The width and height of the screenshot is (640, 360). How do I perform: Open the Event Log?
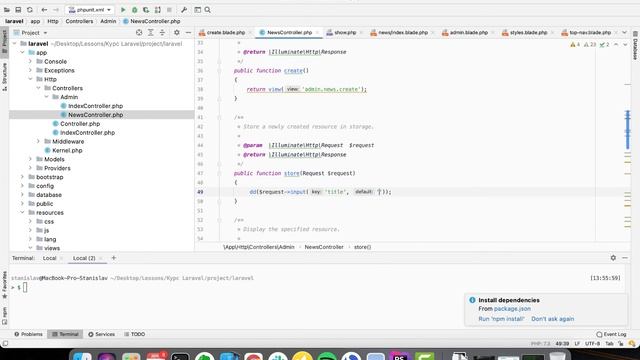611,334
